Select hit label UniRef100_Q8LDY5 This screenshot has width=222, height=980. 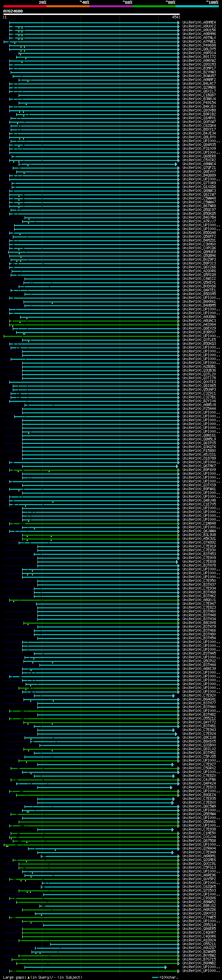coord(199,49)
